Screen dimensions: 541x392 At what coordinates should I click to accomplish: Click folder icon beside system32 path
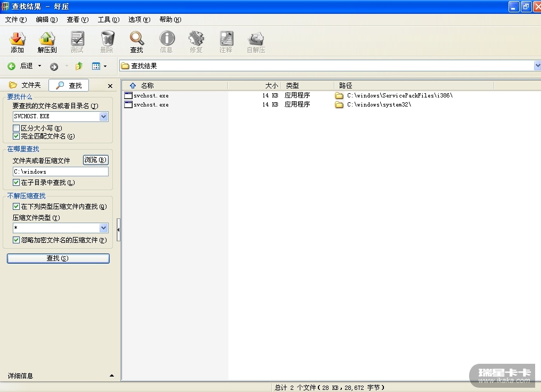pyautogui.click(x=339, y=104)
